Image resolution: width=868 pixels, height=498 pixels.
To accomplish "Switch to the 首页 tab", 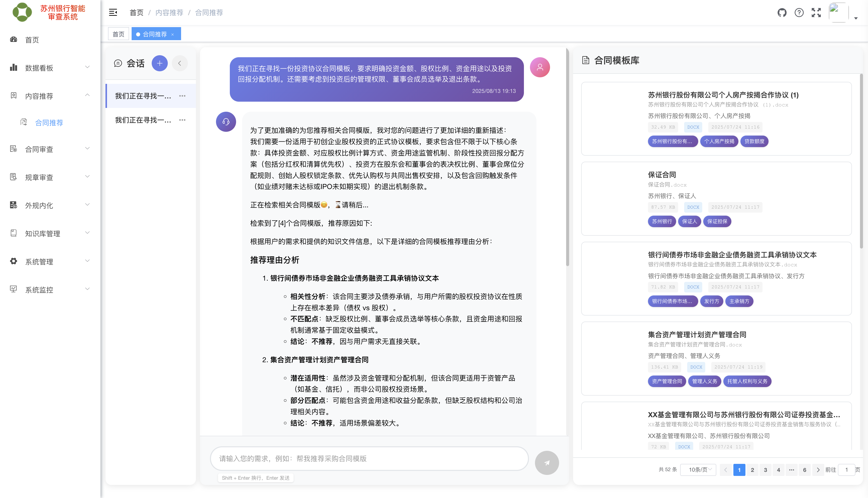I will [118, 34].
